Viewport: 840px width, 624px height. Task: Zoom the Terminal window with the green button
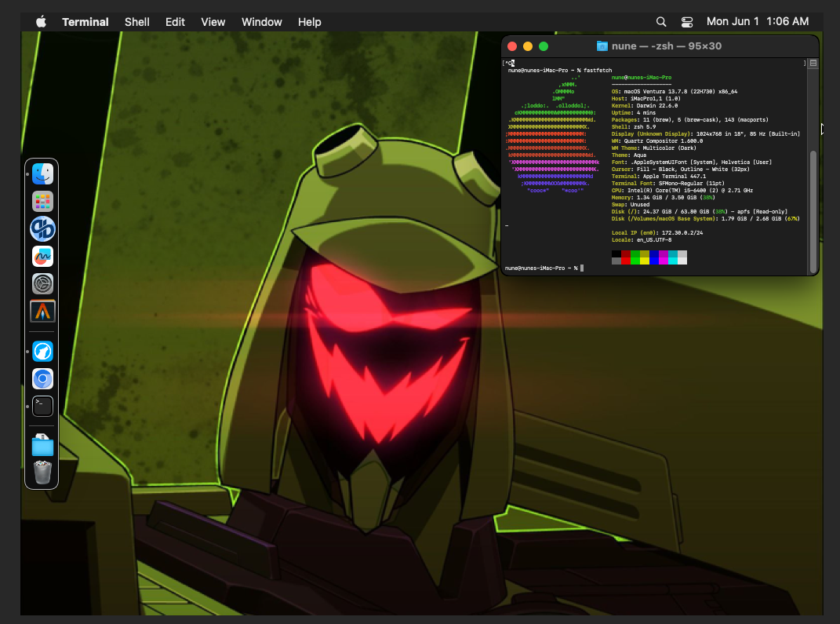[544, 46]
